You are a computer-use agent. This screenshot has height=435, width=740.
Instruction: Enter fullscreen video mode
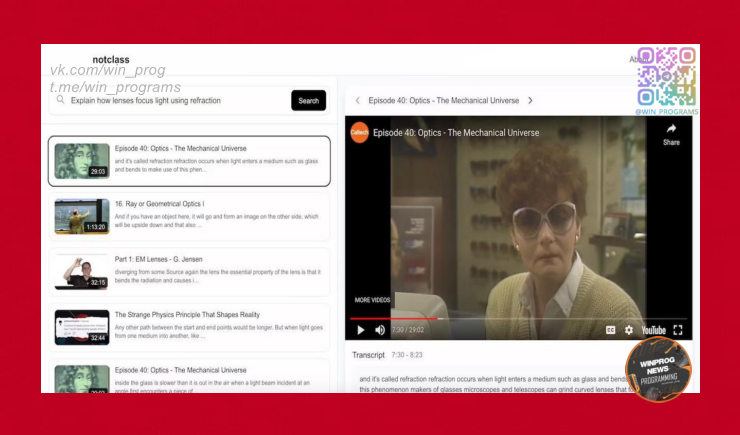click(678, 330)
